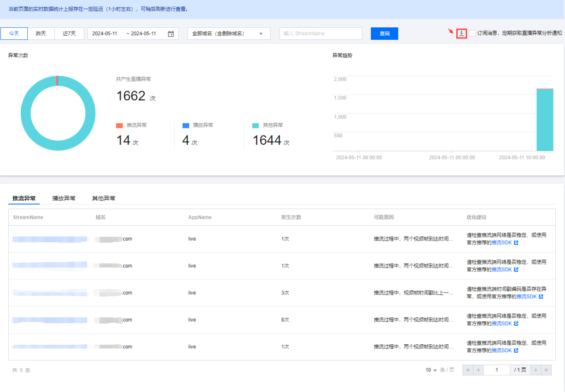Click the 查询 search button
This screenshot has width=565, height=392.
pos(384,34)
